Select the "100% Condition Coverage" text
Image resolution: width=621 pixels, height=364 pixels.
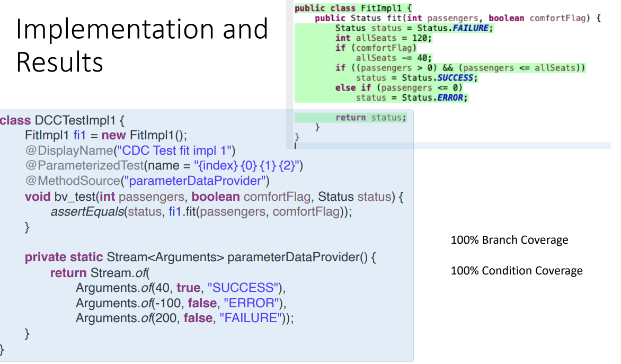[x=516, y=271]
